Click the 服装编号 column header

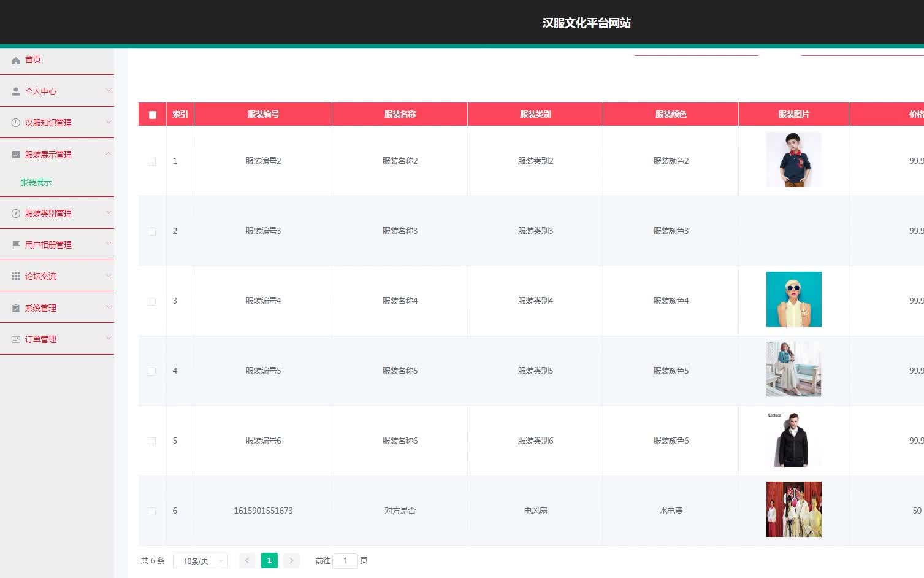pos(263,114)
